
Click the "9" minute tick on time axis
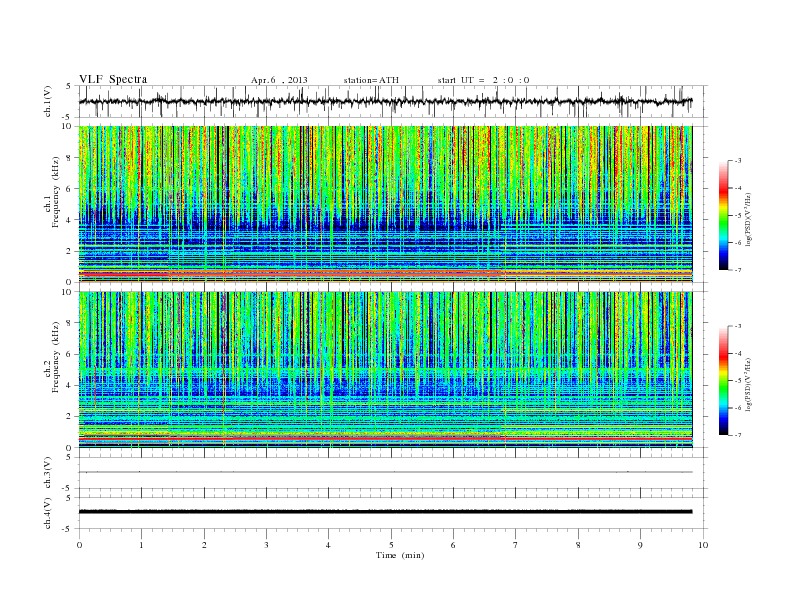point(640,545)
